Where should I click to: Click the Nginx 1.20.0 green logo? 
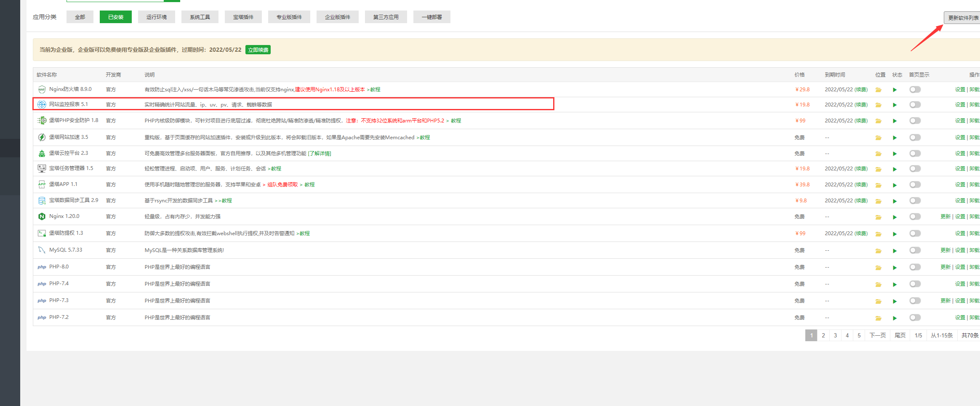(42, 216)
